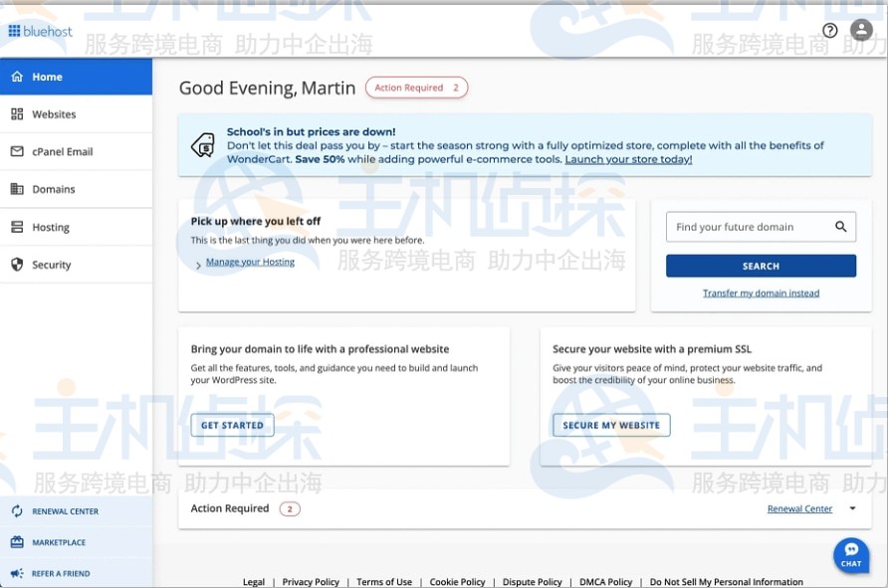Screen dimensions: 888x588
Task: Click the 'Pick up where you left off' heading
Action: pyautogui.click(x=256, y=221)
